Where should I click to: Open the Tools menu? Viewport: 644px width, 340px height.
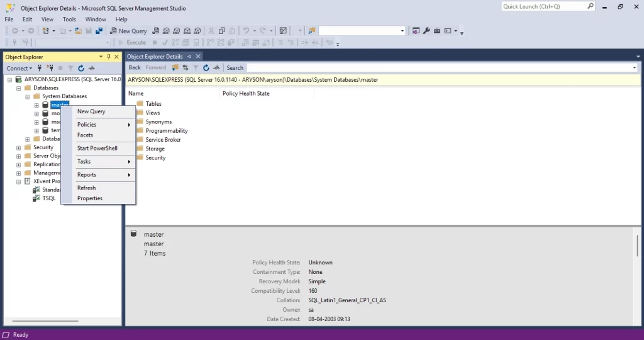click(x=69, y=20)
